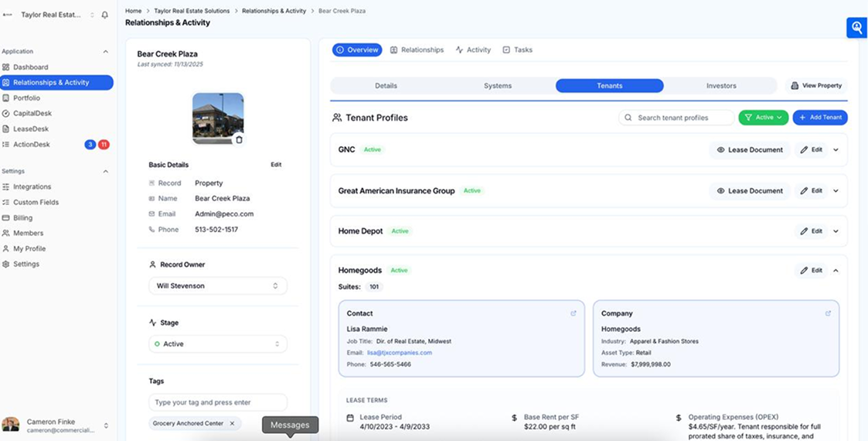Remove the Grocery Anchored Center tag
The height and width of the screenshot is (441, 868).
232,423
